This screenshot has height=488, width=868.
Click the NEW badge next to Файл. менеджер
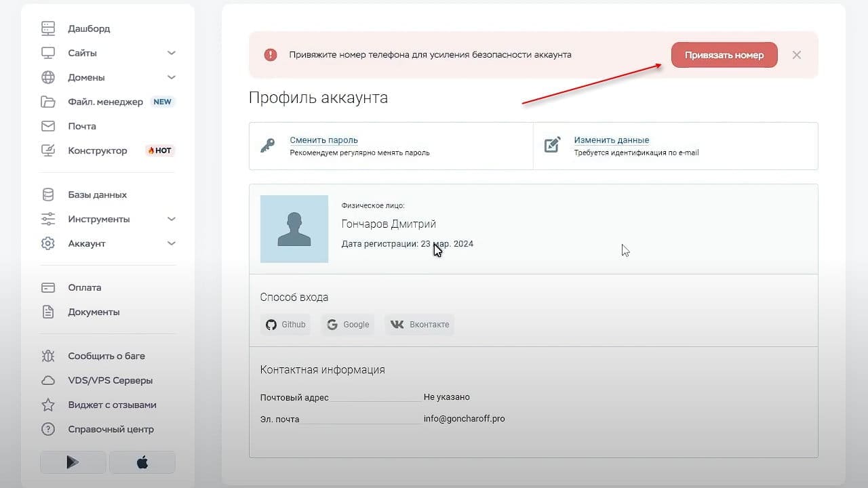pos(163,102)
